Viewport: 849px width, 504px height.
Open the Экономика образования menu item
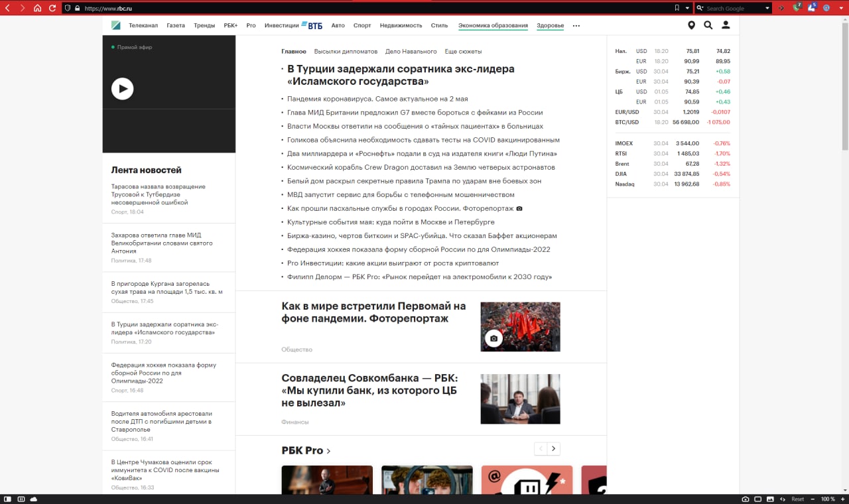pos(493,25)
